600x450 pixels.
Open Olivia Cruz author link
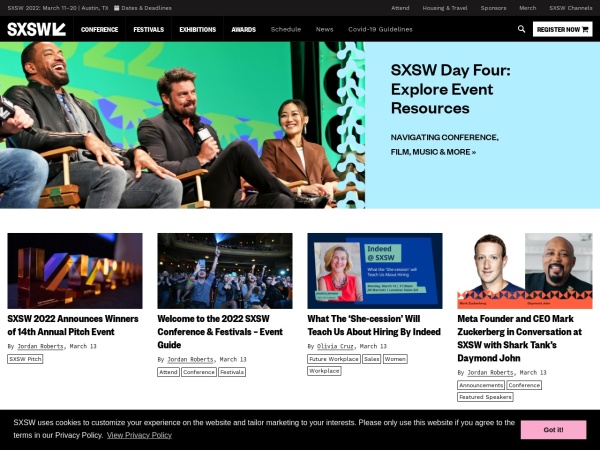click(x=335, y=346)
